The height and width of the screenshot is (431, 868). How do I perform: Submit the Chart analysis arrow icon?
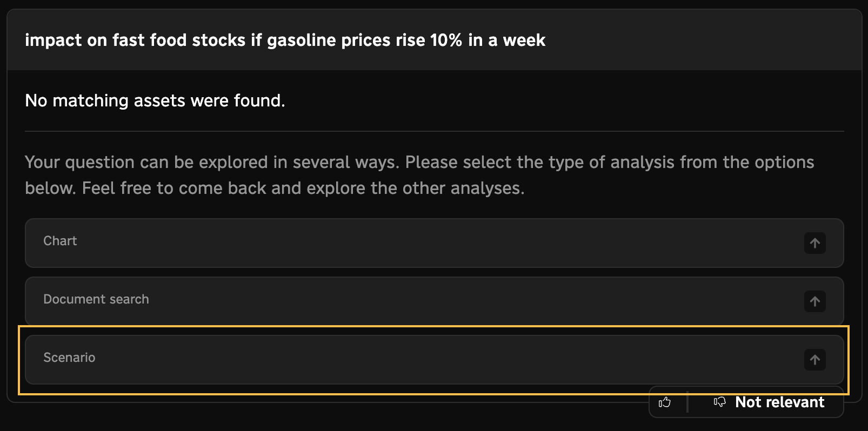(814, 243)
